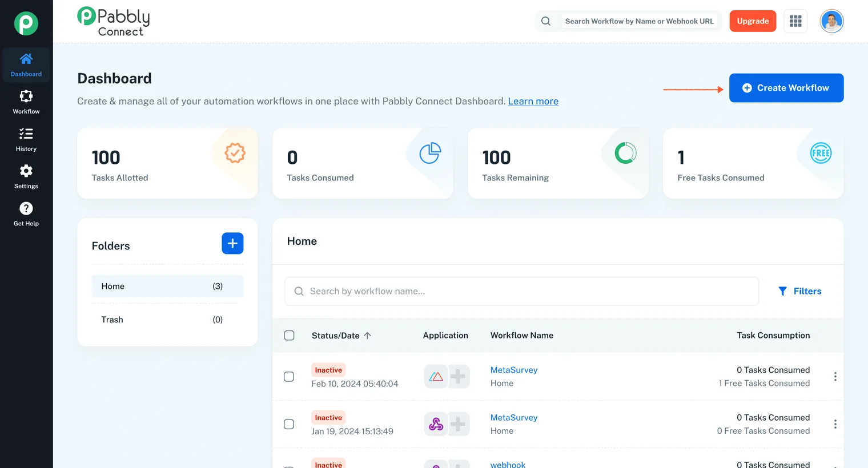
Task: Sort by Status/Date arrow
Action: click(367, 336)
